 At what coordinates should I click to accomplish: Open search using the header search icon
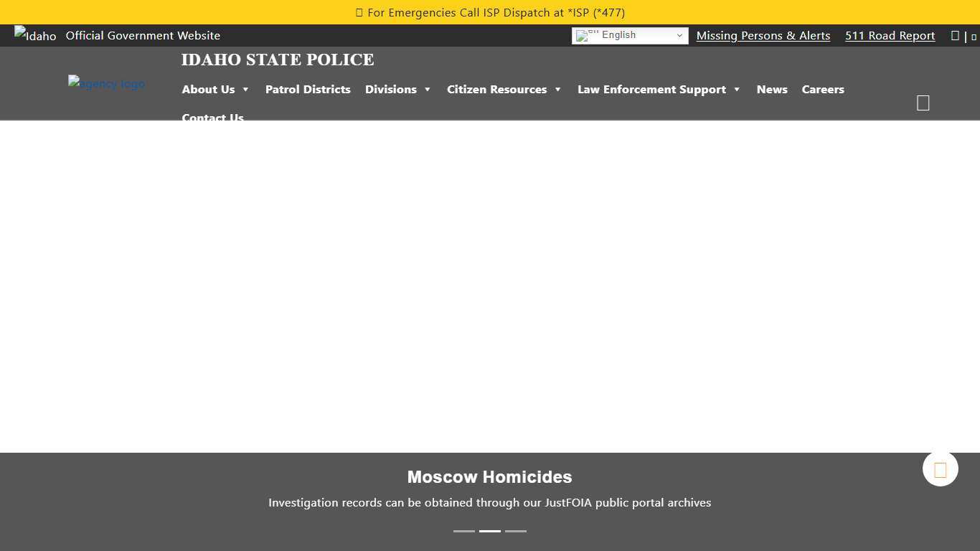pos(923,102)
